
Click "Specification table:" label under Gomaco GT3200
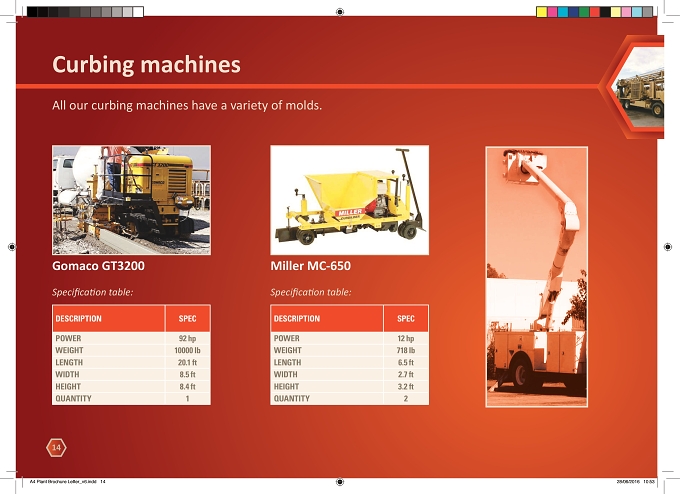coord(92,292)
